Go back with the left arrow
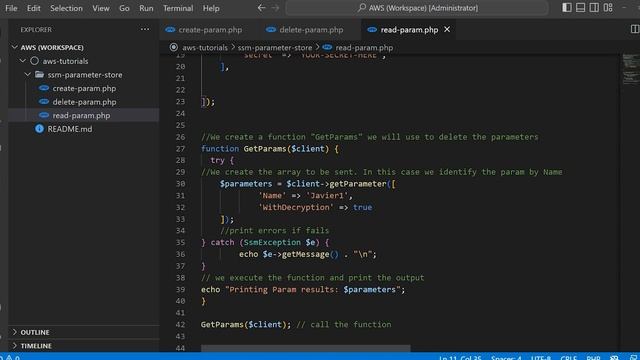The image size is (640, 360). (x=261, y=8)
